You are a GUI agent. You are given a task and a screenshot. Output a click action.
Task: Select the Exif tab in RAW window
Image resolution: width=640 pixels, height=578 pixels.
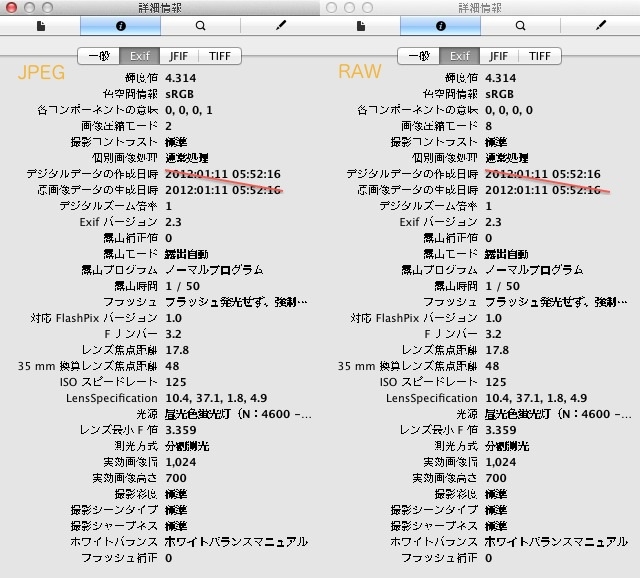(460, 56)
